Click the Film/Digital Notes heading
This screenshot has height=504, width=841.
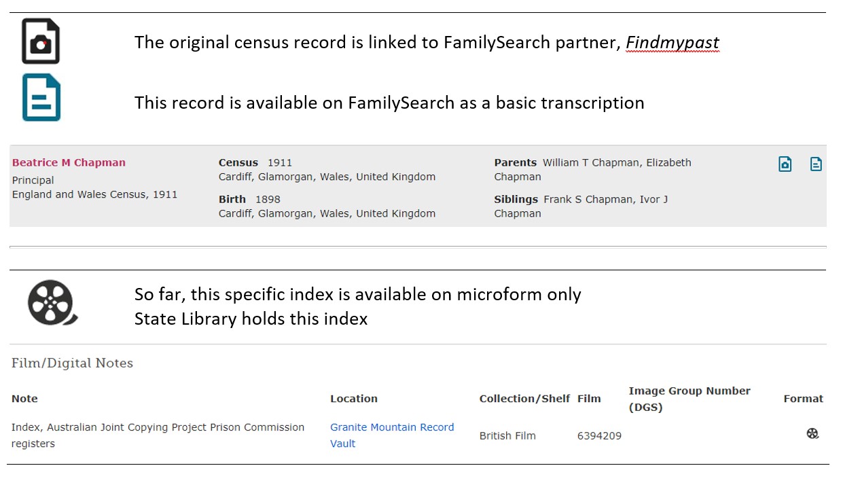(71, 363)
